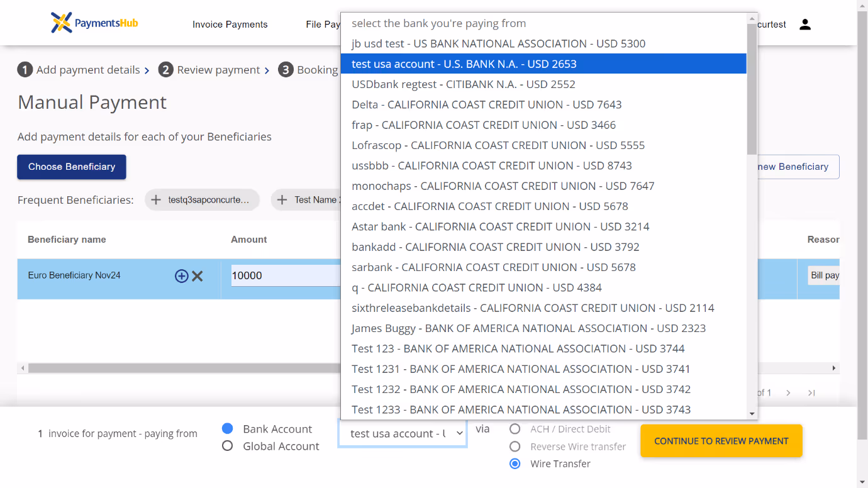
Task: Choose ACH / Direct Debit method
Action: pyautogui.click(x=515, y=429)
